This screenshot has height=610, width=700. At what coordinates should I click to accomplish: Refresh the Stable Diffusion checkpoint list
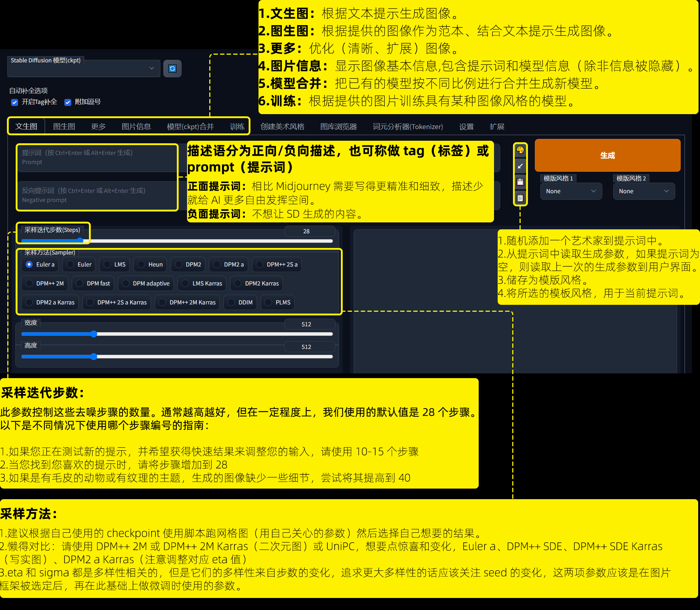pyautogui.click(x=172, y=69)
